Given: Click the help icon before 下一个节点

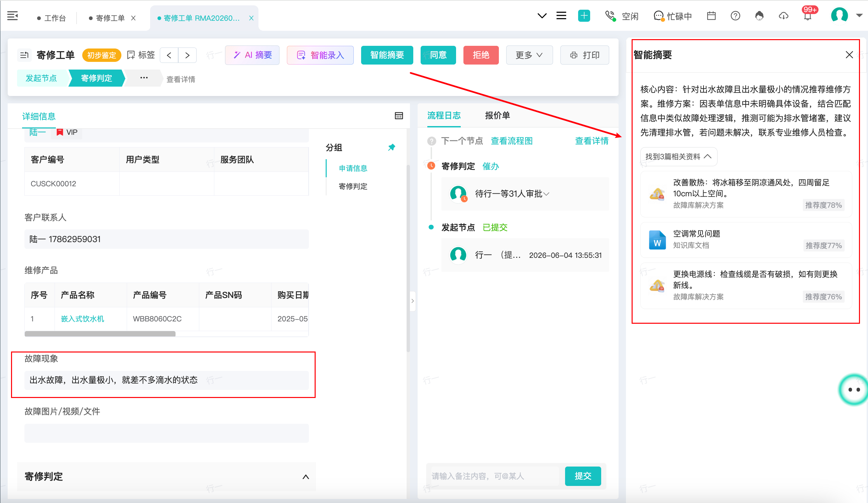Looking at the screenshot, I should pyautogui.click(x=432, y=141).
